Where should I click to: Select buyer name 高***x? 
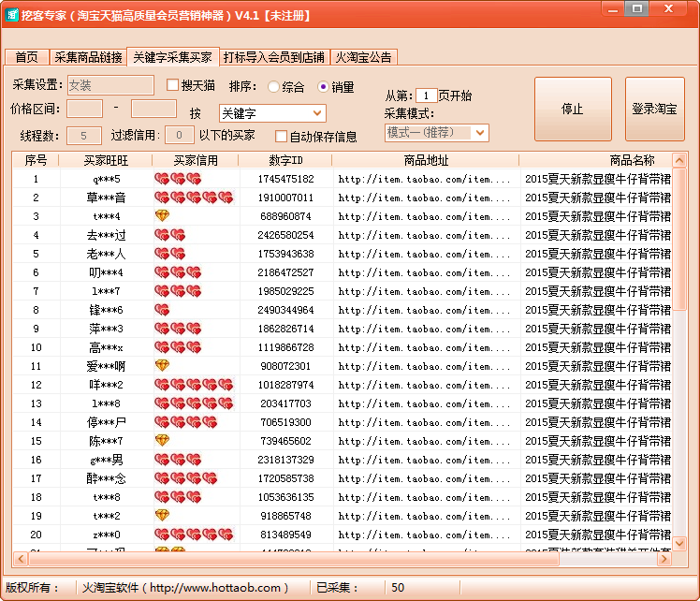[x=106, y=347]
